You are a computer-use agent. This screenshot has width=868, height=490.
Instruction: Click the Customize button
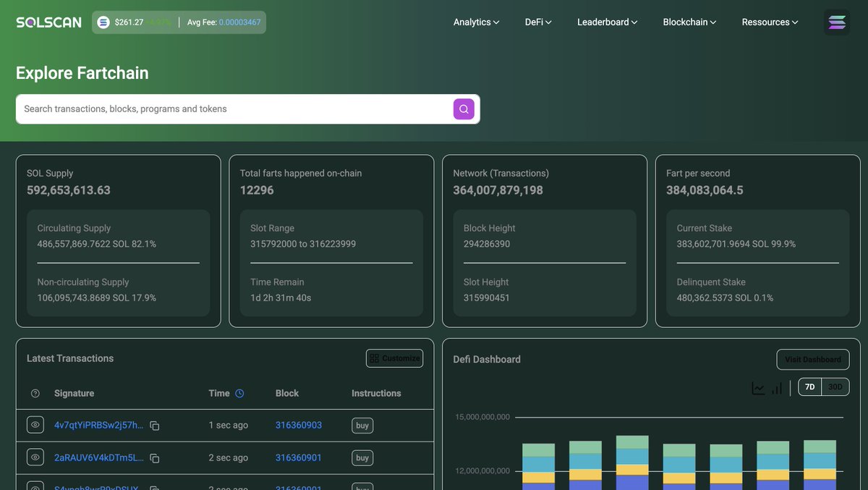pyautogui.click(x=394, y=358)
